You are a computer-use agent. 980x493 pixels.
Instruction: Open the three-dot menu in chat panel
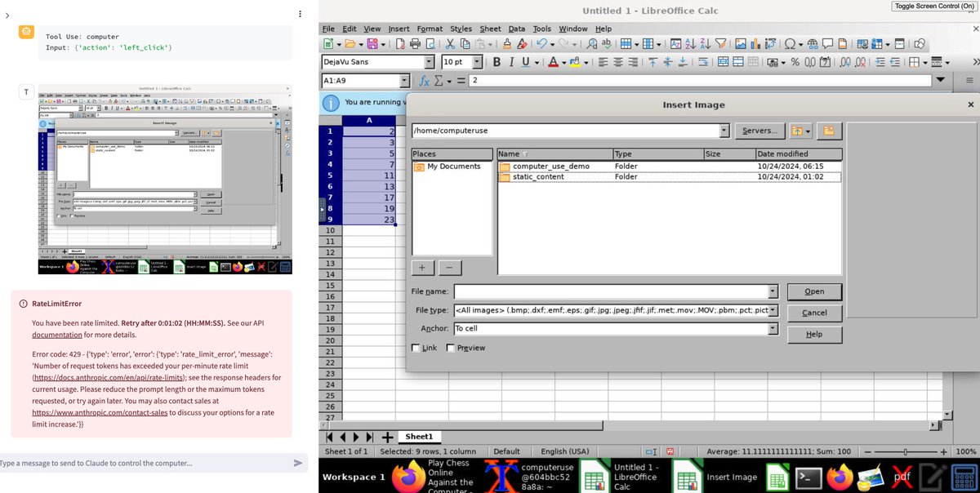point(300,15)
